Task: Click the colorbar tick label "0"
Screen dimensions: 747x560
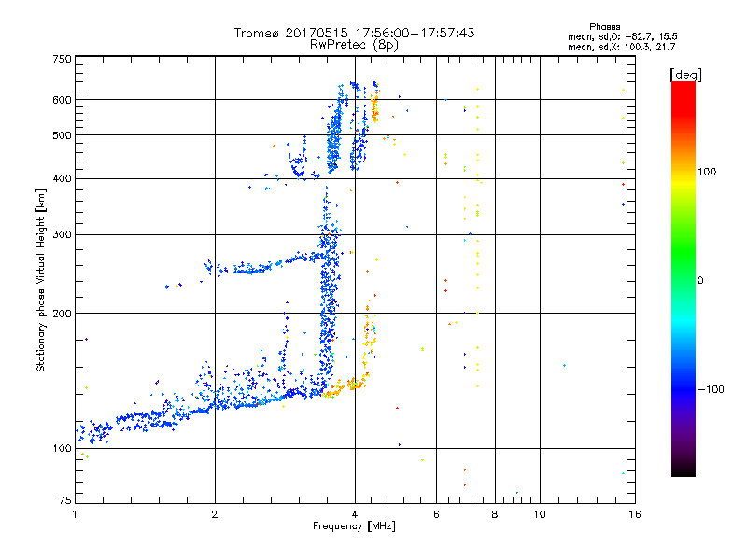Action: pos(700,281)
